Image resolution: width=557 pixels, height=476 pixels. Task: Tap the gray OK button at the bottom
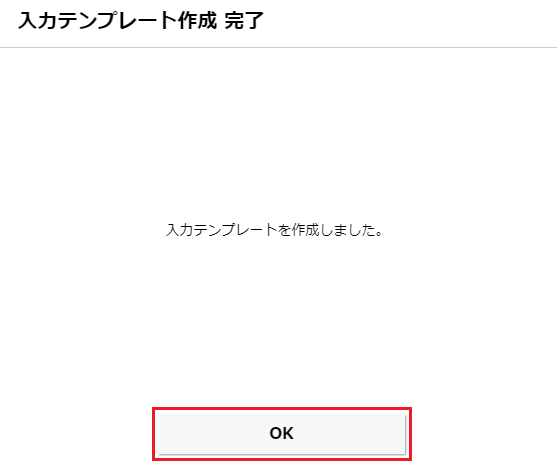tap(281, 433)
